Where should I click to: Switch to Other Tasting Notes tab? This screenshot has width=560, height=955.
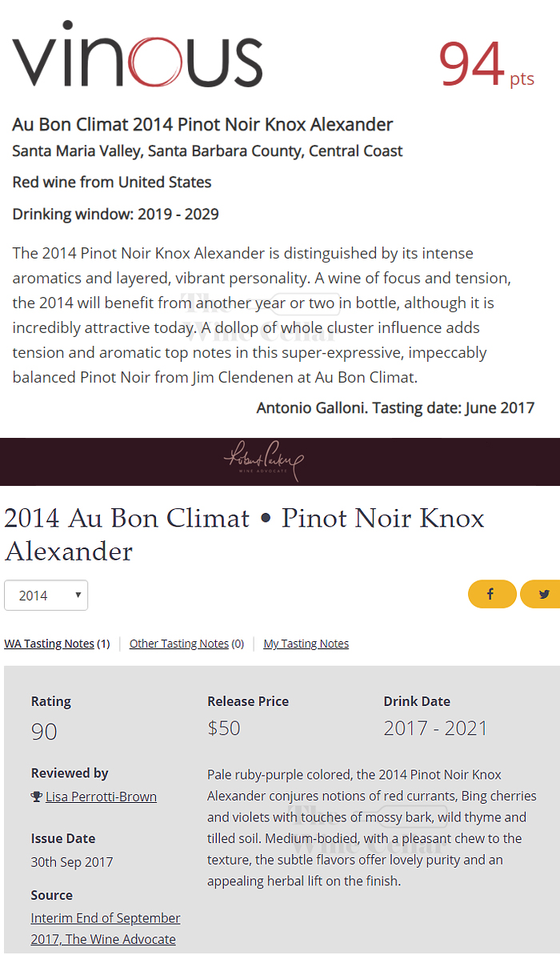point(186,643)
